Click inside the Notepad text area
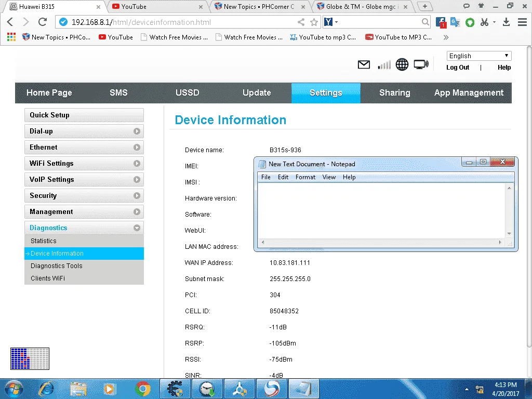Image resolution: width=532 pixels, height=399 pixels. pyautogui.click(x=382, y=211)
